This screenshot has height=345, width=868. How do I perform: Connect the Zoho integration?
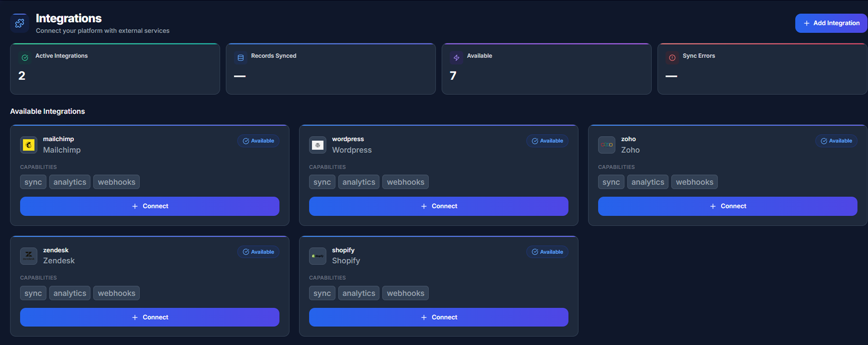pyautogui.click(x=728, y=206)
